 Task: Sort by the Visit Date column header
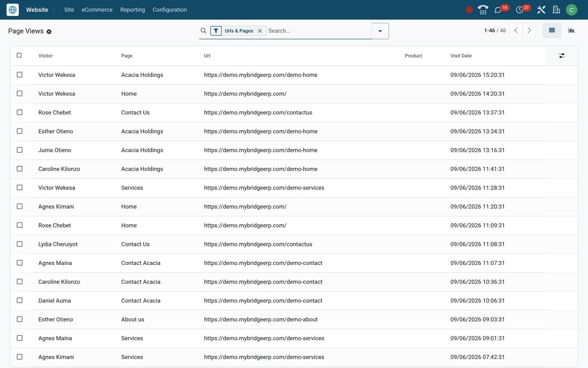pyautogui.click(x=461, y=56)
